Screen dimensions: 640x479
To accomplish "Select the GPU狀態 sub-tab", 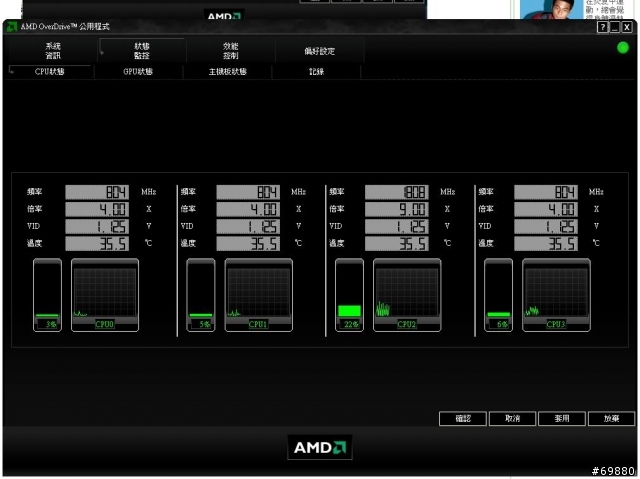I will [x=138, y=71].
